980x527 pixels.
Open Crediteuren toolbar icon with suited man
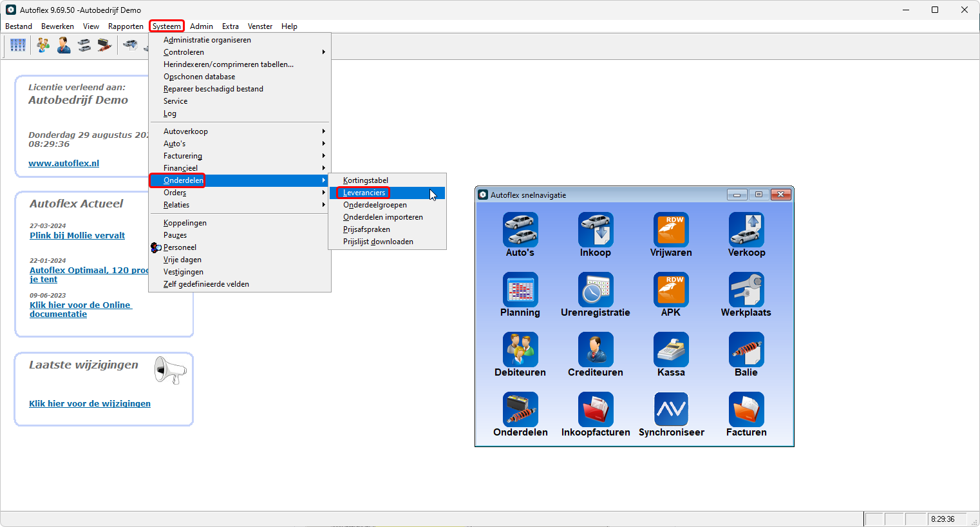(64, 45)
